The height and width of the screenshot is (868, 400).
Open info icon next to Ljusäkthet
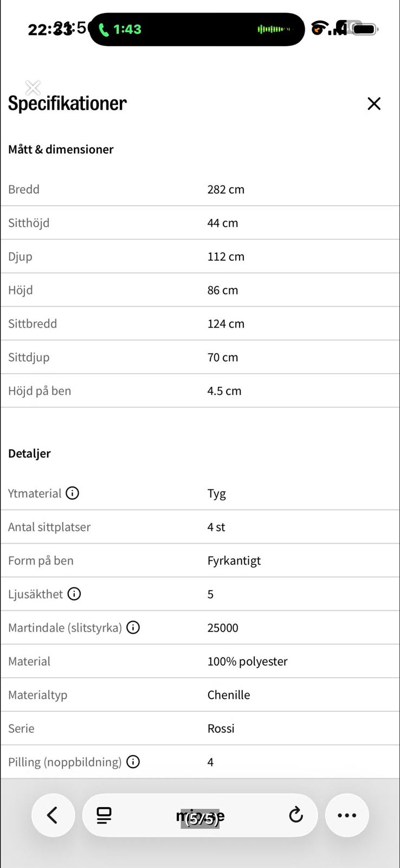tap(74, 594)
